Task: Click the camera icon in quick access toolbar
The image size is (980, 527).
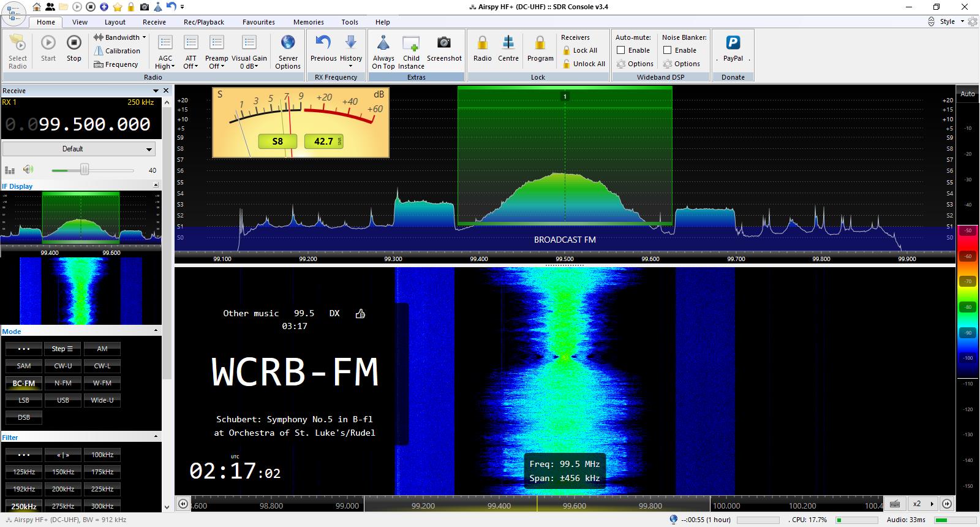Action: [x=145, y=7]
